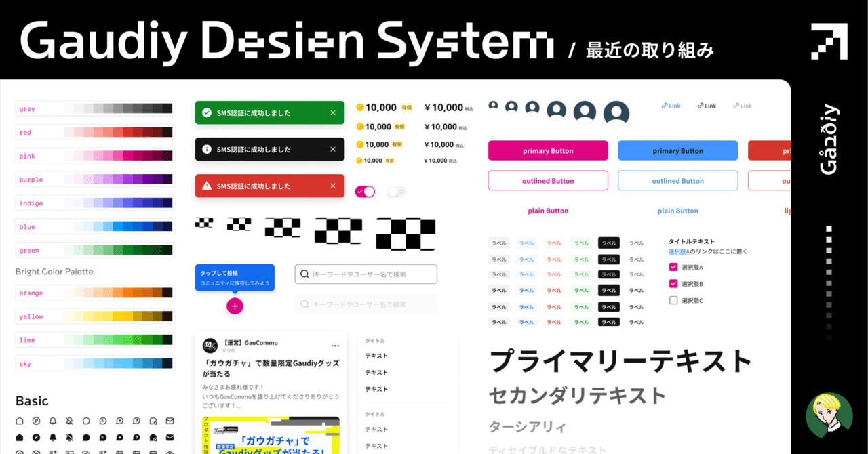Click the magnifier icon in the bordered search field
868x454 pixels.
(x=304, y=274)
